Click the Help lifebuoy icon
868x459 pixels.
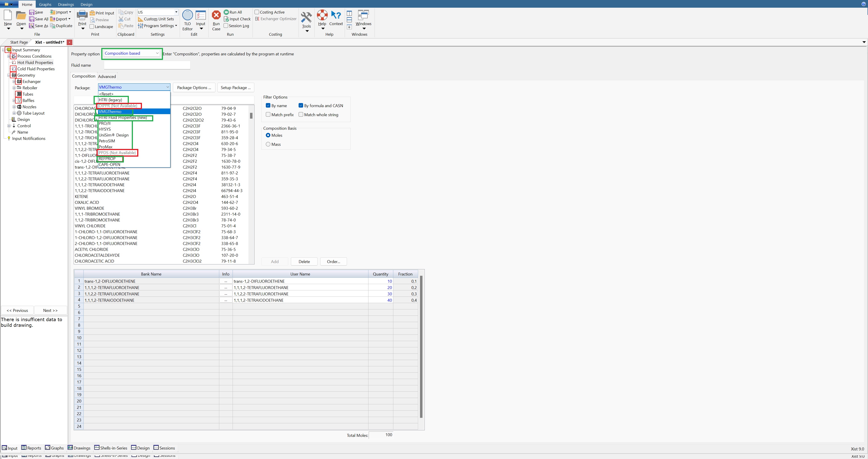click(322, 15)
